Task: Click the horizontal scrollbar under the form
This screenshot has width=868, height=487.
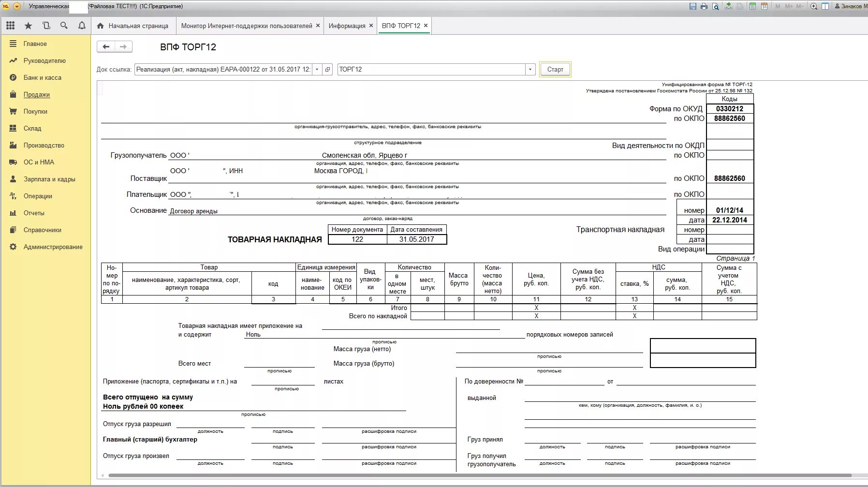Action: [x=480, y=475]
